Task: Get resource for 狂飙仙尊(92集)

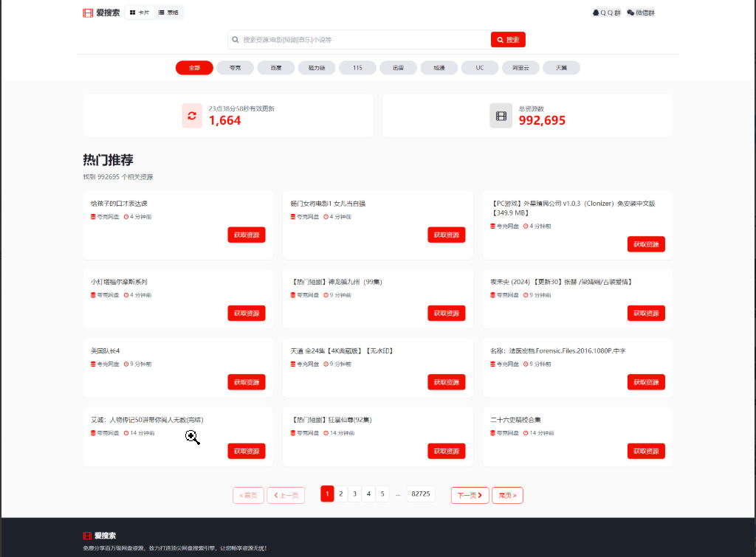Action: pos(447,451)
